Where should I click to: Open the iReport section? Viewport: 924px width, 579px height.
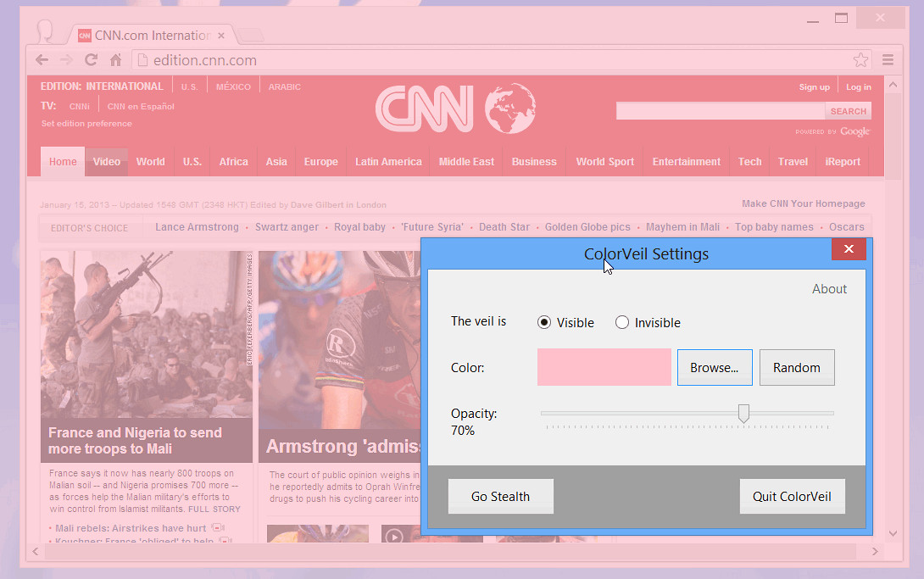coord(842,161)
